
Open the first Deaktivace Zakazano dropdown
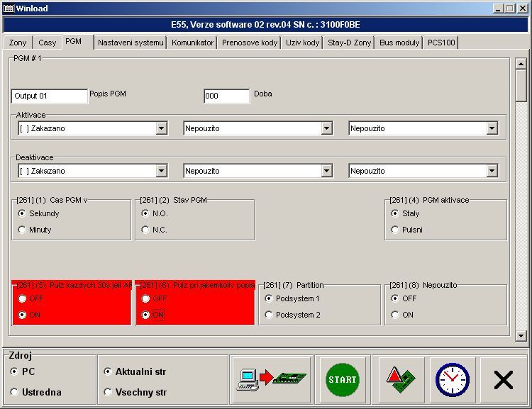[161, 171]
